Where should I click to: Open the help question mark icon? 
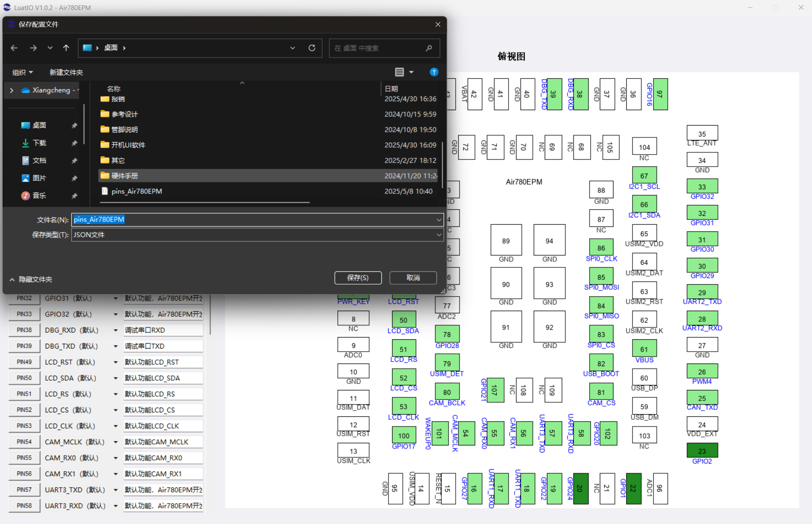[x=434, y=72]
